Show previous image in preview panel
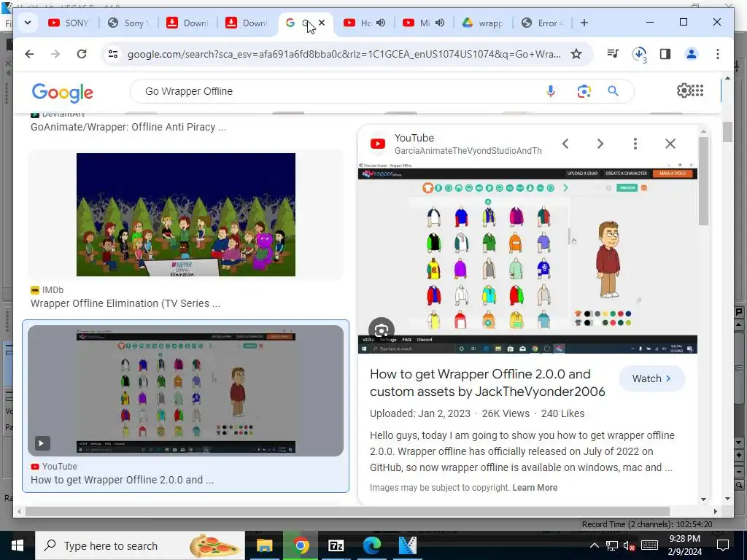This screenshot has height=560, width=747. tap(565, 144)
